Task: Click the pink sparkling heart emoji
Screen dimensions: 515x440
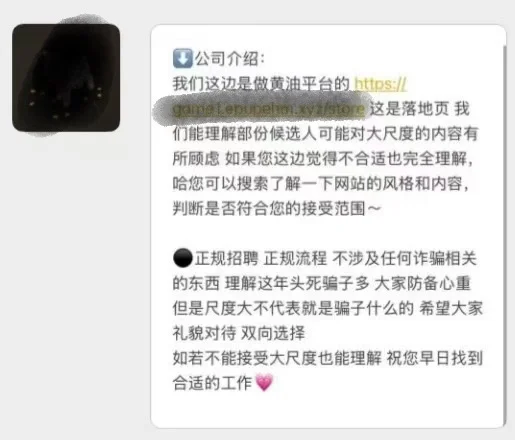Action: click(x=264, y=383)
